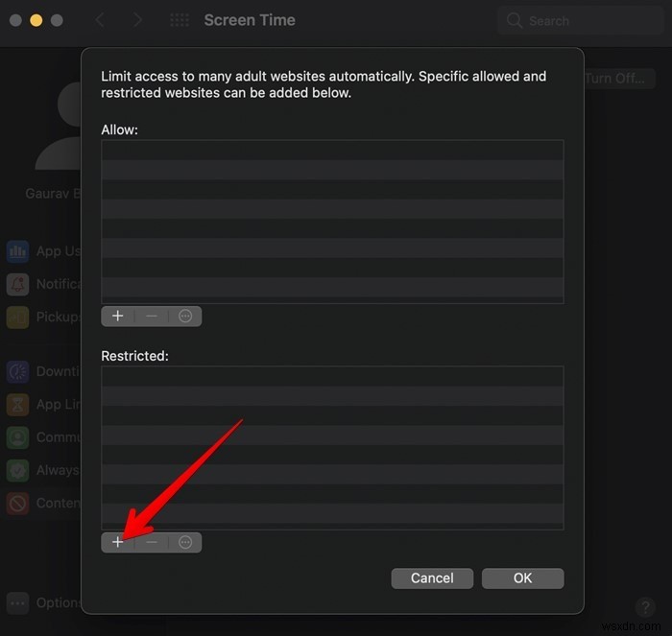The image size is (672, 636).
Task: Go back with the toolbar back arrow
Action: pos(100,20)
